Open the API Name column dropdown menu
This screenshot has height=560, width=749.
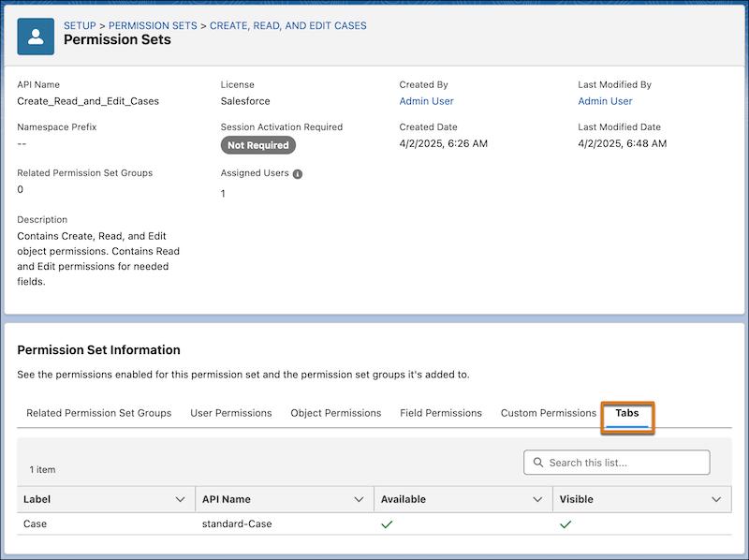(360, 499)
